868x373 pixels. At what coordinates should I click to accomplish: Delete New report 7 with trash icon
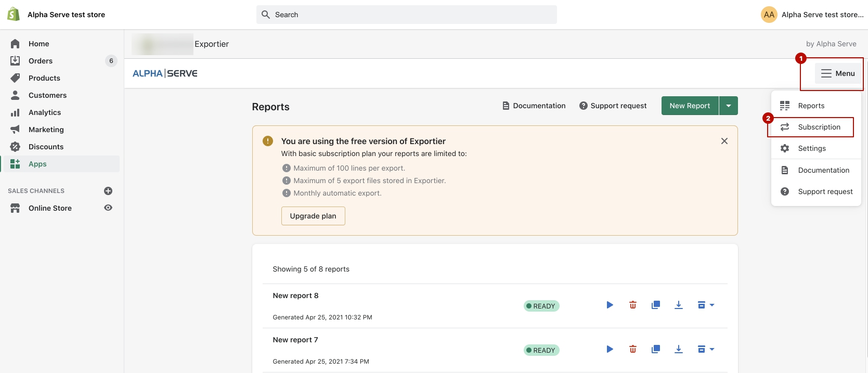pos(633,349)
